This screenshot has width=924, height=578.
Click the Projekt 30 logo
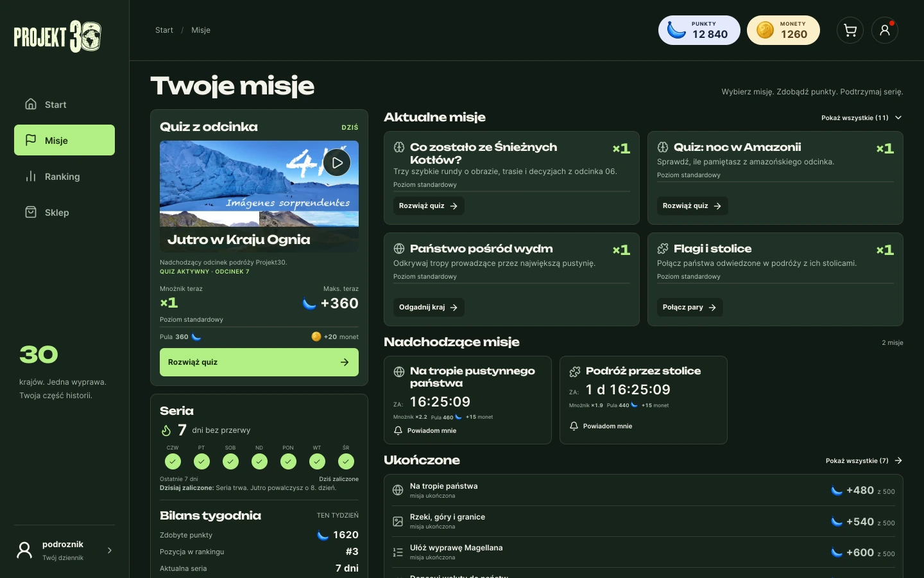(x=58, y=37)
